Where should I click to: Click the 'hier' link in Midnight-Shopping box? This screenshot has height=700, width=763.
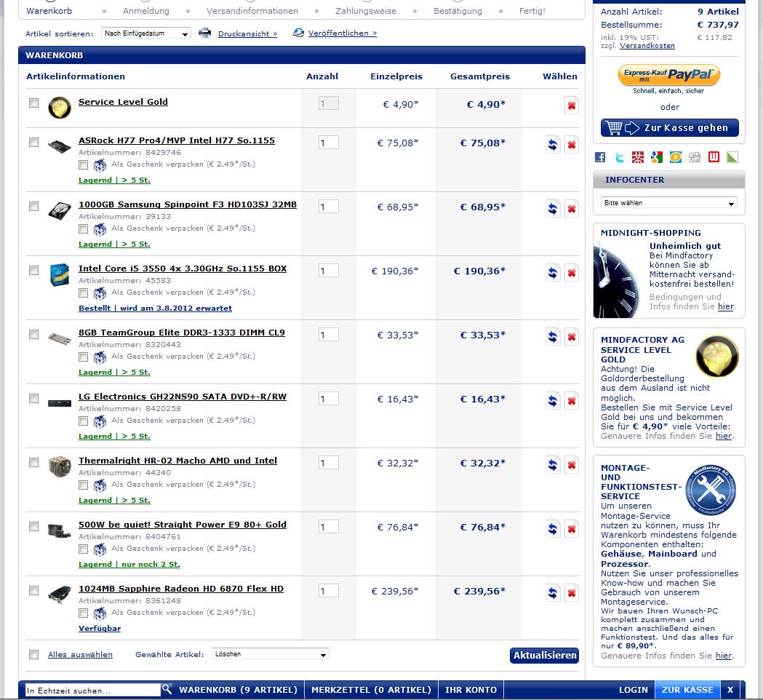point(725,306)
